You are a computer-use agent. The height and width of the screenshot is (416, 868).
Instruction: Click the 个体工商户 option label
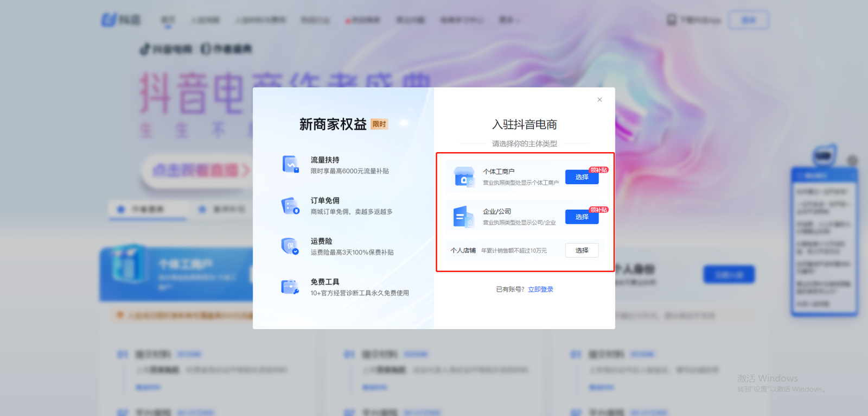499,172
